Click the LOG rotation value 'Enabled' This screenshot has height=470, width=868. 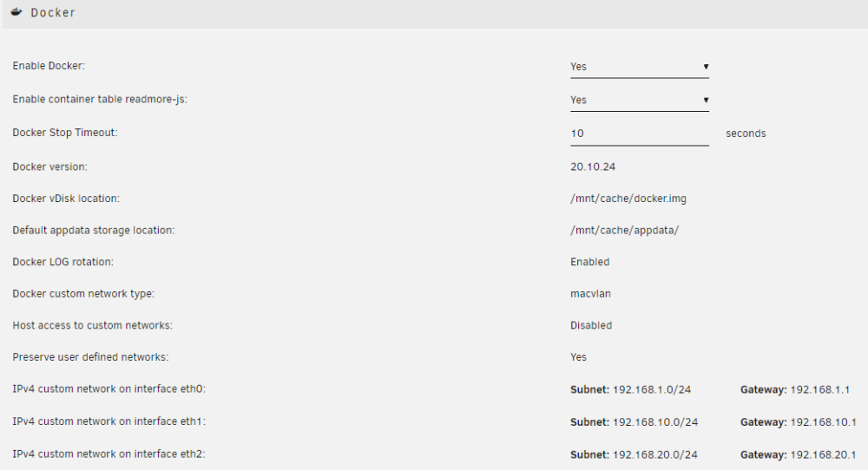[x=589, y=262]
